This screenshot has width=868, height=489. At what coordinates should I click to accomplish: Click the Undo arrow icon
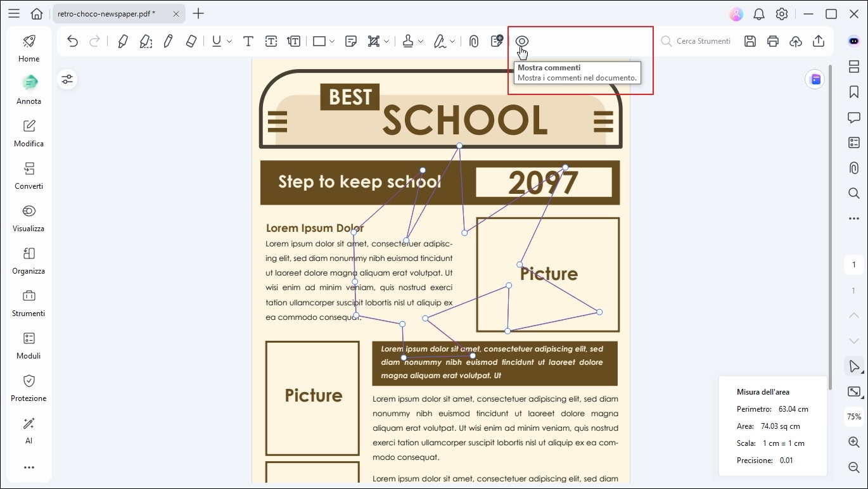72,41
